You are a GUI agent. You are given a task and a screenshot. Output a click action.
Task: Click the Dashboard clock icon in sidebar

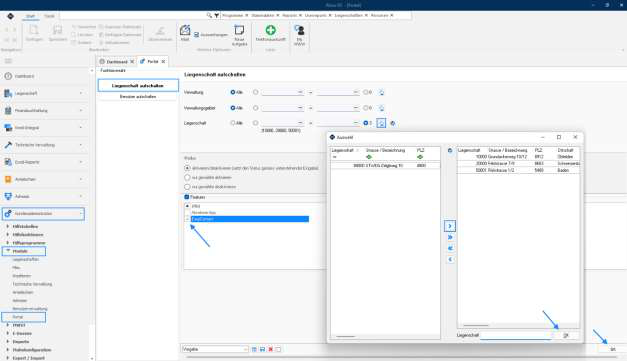click(8, 76)
